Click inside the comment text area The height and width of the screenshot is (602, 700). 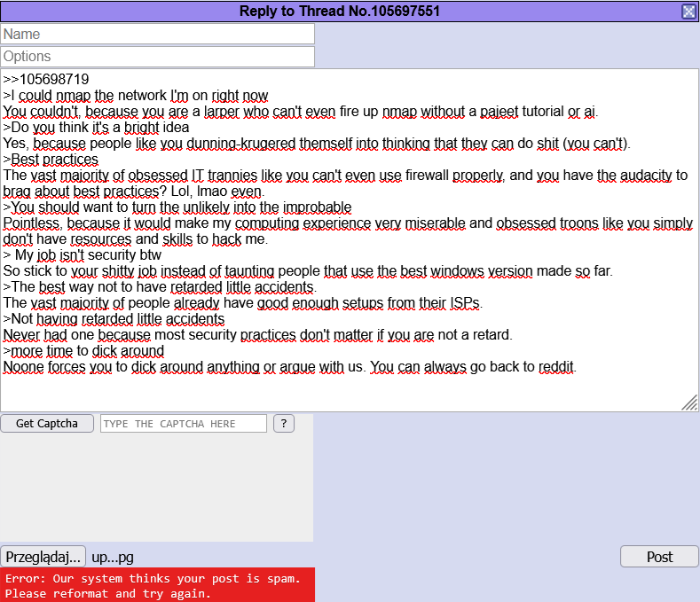[349, 240]
